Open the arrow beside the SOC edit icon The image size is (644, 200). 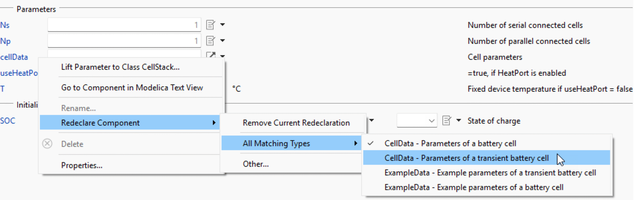point(459,120)
